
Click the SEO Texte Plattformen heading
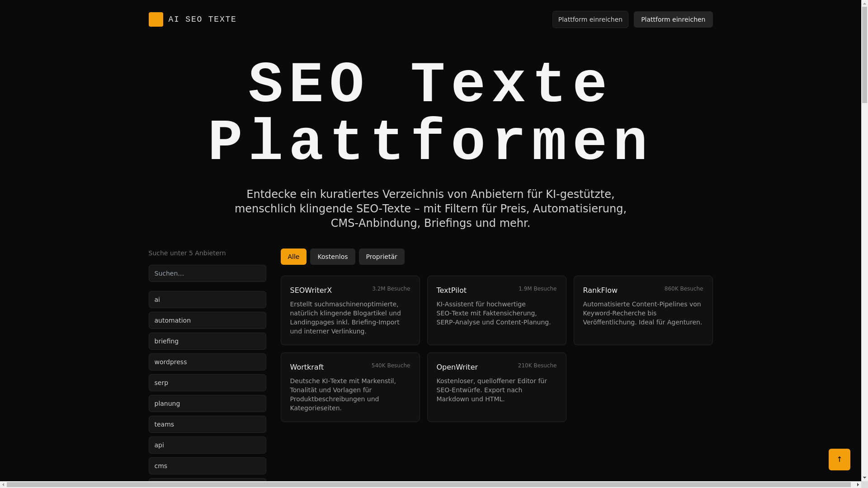[x=430, y=113]
